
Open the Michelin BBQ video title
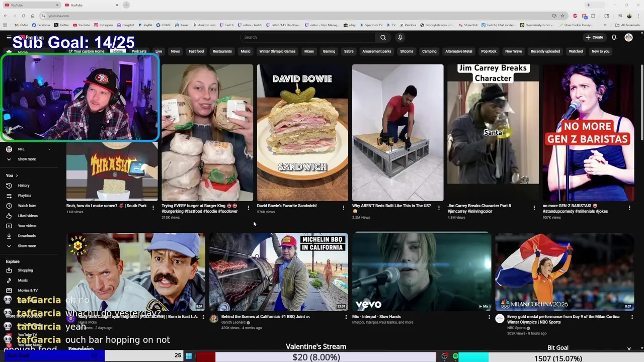pyautogui.click(x=266, y=317)
